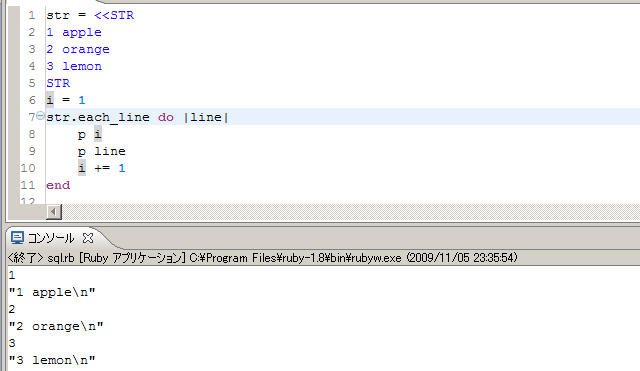Screen dimensions: 640x371
Task: Click the end keyword on line 11
Action: tap(58, 185)
